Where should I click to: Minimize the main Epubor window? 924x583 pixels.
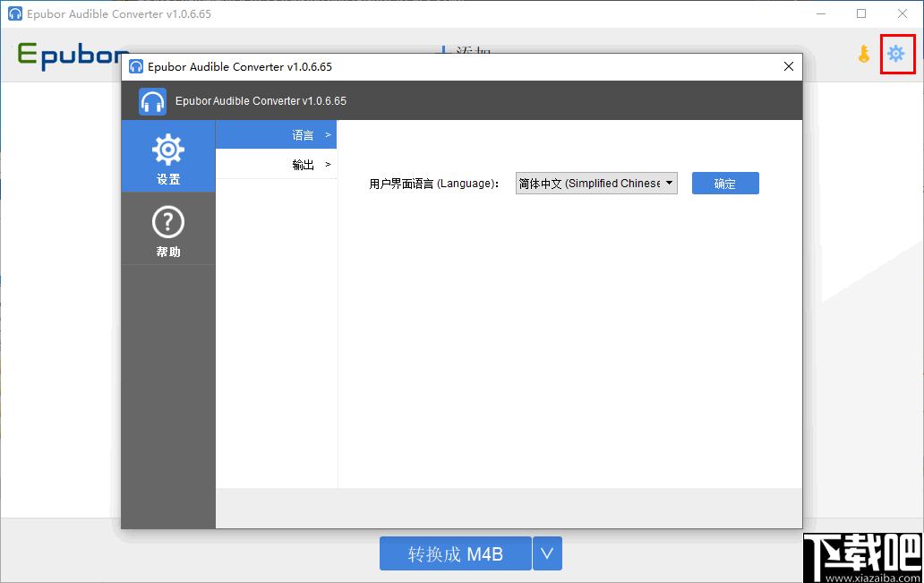coord(821,13)
